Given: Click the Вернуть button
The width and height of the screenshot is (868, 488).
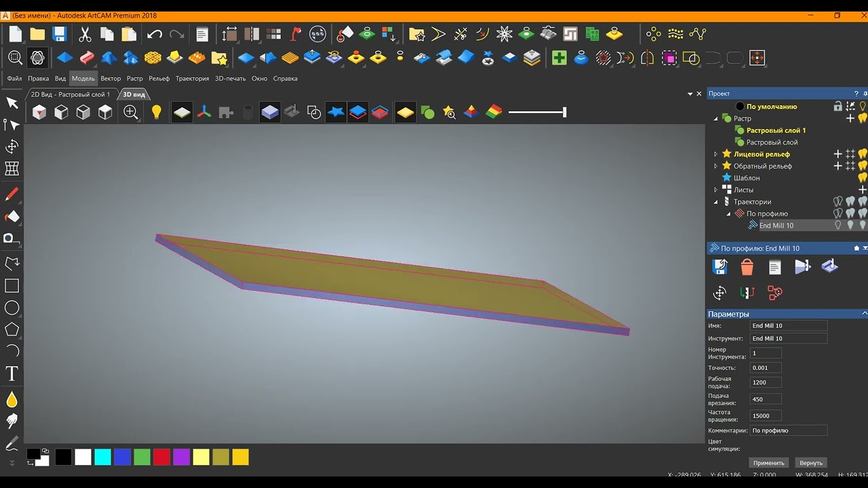Looking at the screenshot, I should click(x=811, y=463).
